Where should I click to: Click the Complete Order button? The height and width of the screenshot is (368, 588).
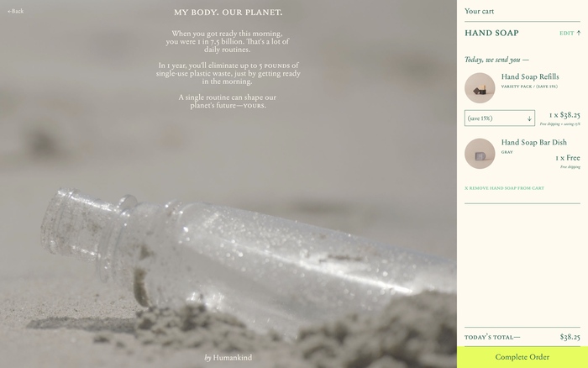[x=522, y=357]
